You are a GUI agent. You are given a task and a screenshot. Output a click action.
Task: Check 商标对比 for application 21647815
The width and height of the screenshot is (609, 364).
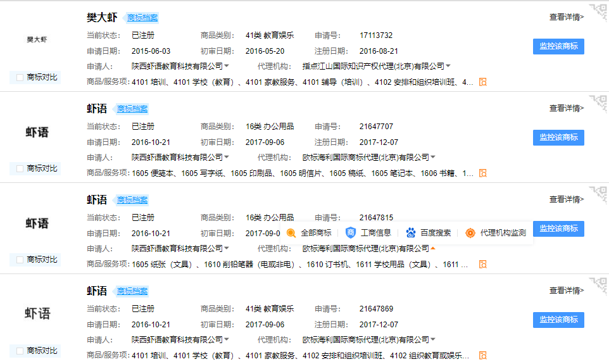coord(20,260)
